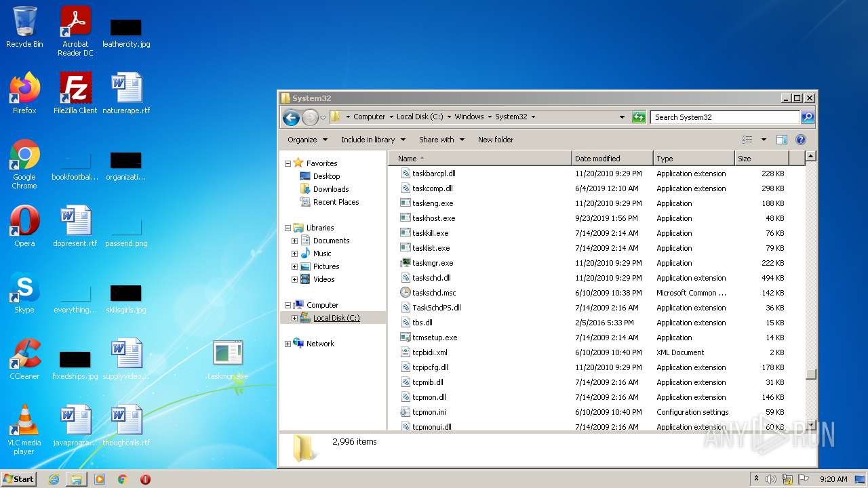Open the recent pages dropdown arrow
Screen dimensions: 868x488
(x=323, y=117)
